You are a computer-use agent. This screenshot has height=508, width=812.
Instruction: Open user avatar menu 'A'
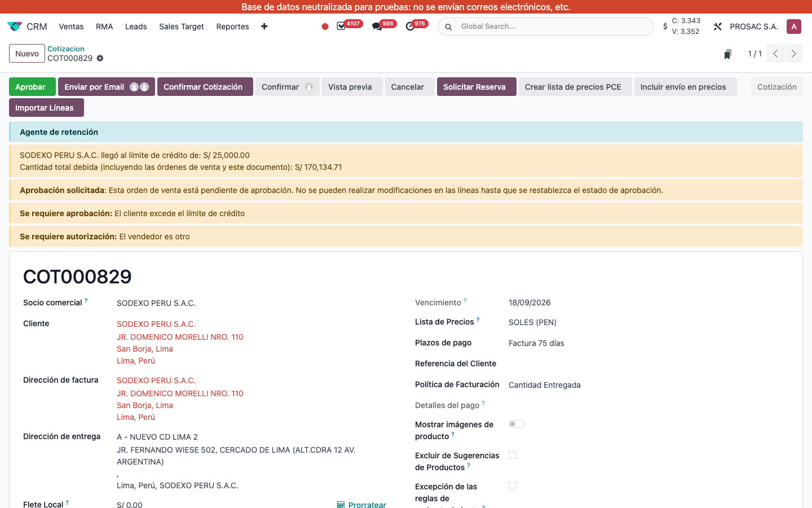794,27
